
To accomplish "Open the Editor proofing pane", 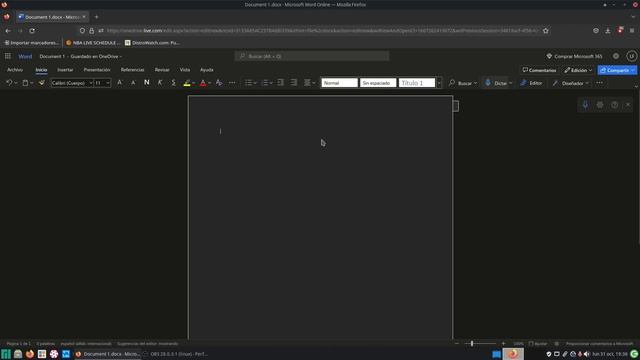I will tap(531, 83).
